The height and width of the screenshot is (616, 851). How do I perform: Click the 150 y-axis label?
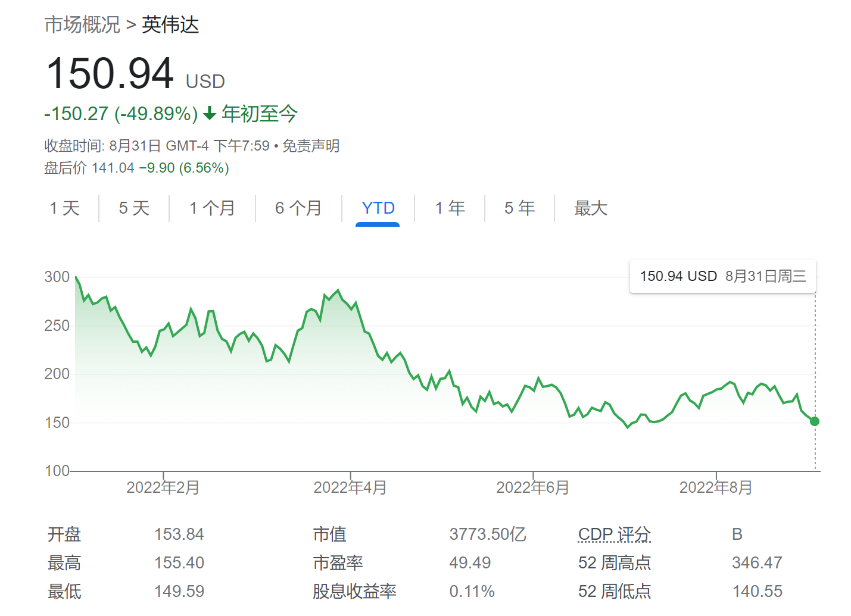[x=57, y=423]
